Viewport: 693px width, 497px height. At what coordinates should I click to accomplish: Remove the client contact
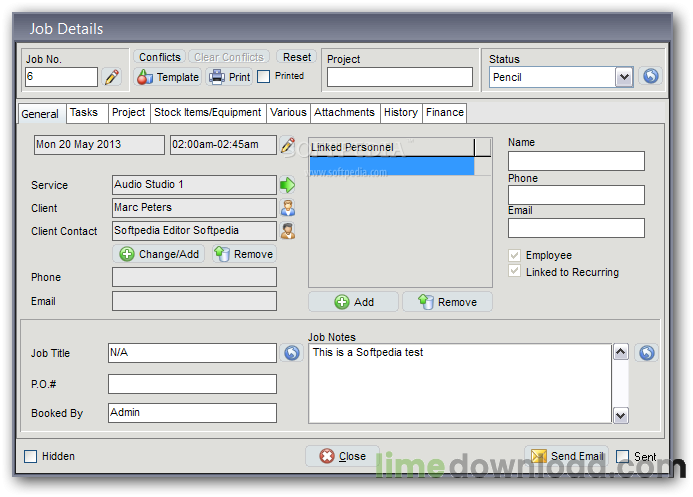(244, 254)
